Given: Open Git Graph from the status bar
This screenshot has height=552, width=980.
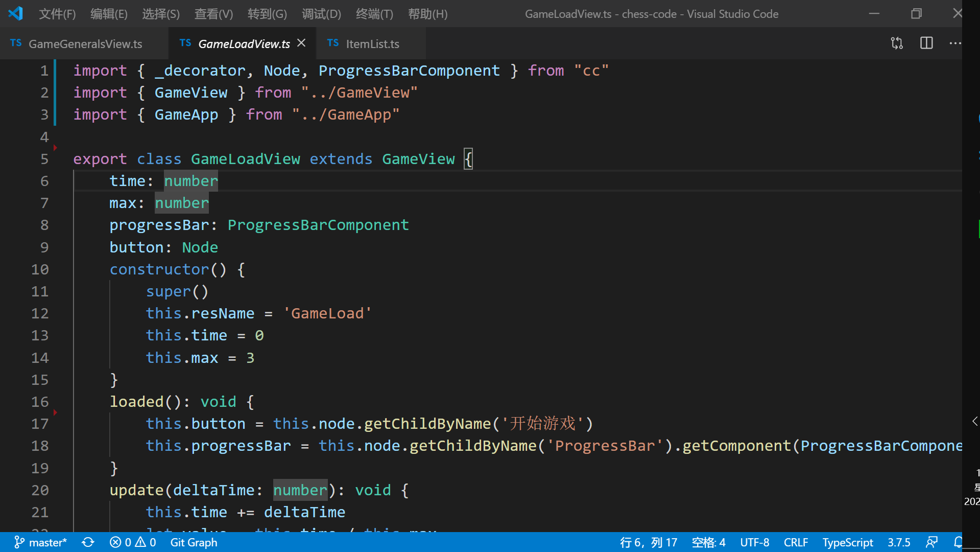Looking at the screenshot, I should [194, 542].
